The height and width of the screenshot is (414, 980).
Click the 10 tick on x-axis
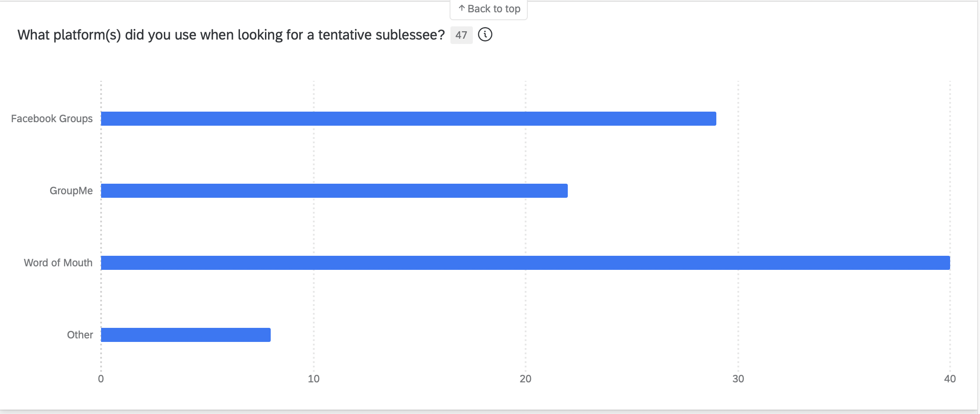(x=314, y=379)
